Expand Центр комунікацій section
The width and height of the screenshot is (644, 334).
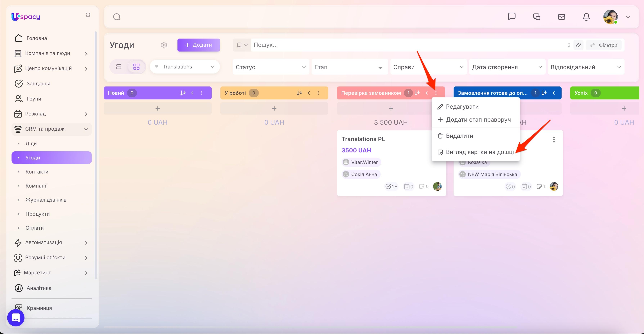tap(51, 69)
